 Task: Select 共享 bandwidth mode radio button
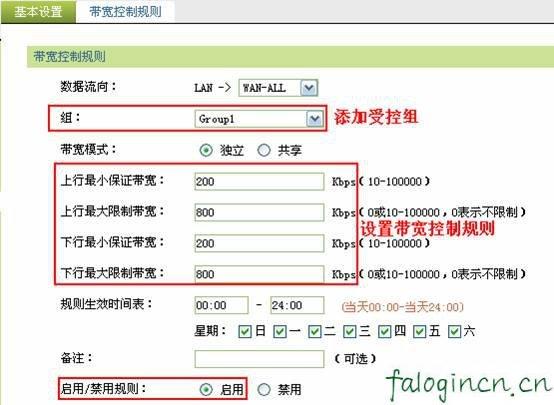[x=264, y=151]
